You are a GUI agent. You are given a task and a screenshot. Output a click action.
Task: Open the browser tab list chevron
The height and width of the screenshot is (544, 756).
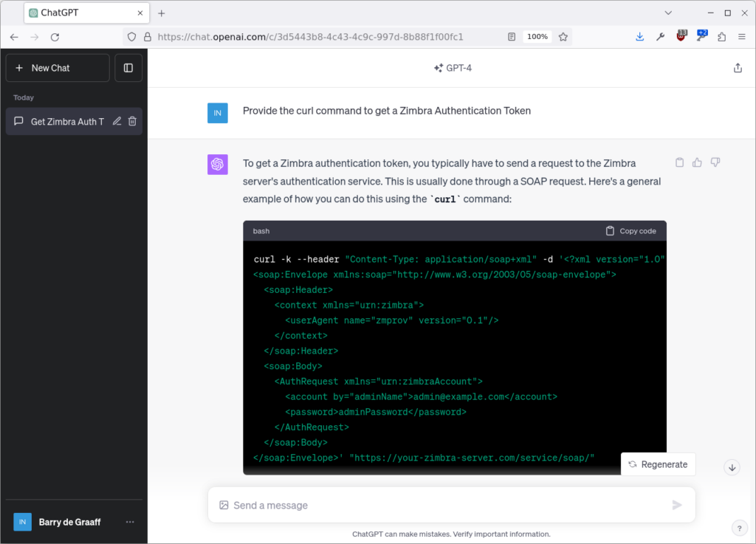click(668, 13)
